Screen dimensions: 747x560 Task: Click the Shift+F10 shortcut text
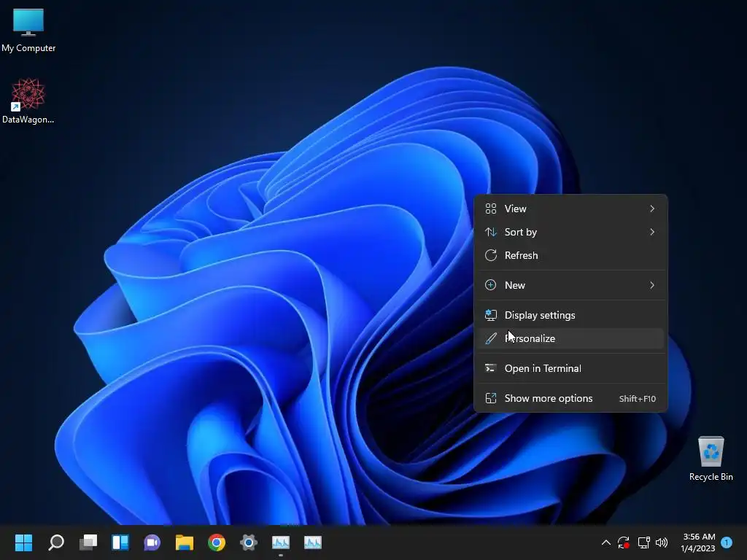click(638, 399)
